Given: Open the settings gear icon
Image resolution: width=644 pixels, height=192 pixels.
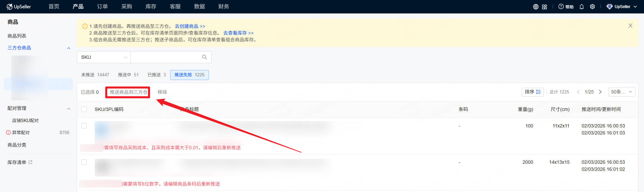Looking at the screenshot, I should click(x=592, y=7).
